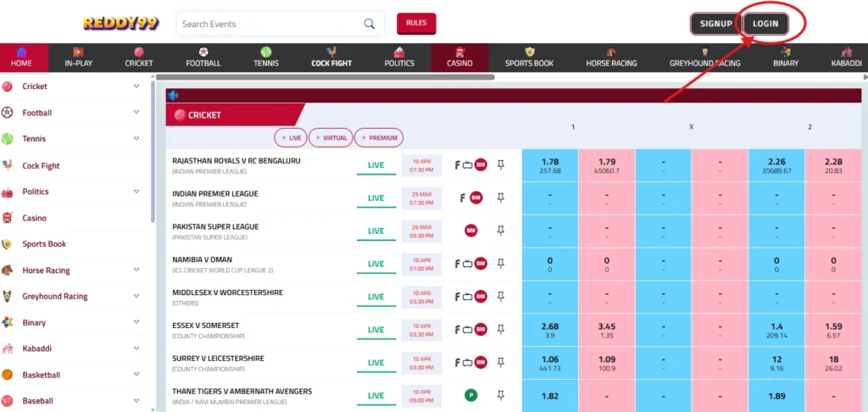Click the LOGIN button
This screenshot has height=412, width=868.
point(765,24)
